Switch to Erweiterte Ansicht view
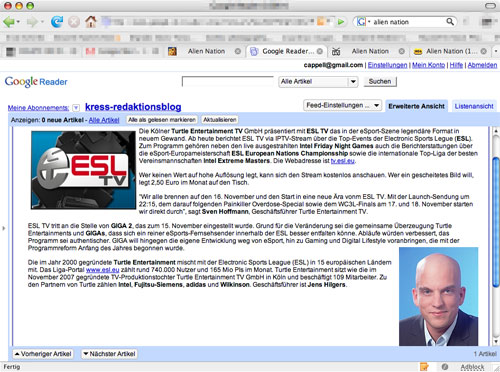The width and height of the screenshot is (500, 372). coord(416,106)
